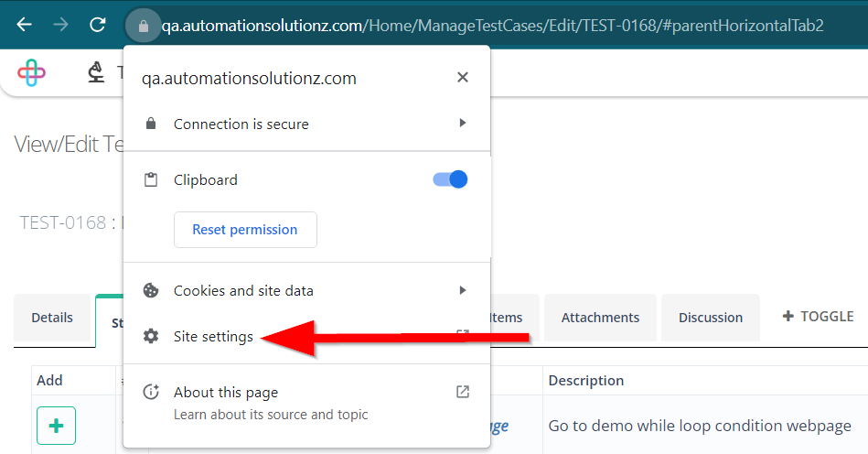Switch to the Attachments tab
Image resolution: width=868 pixels, height=454 pixels.
pos(600,318)
